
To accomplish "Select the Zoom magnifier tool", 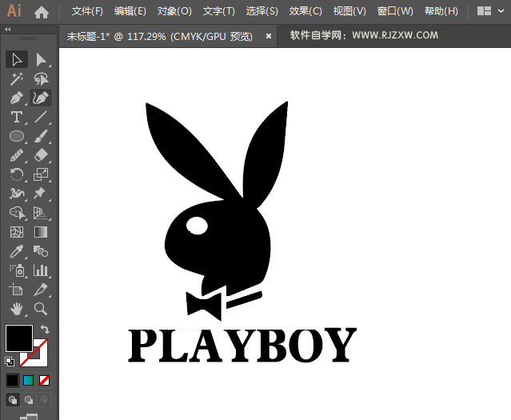I will tap(41, 309).
